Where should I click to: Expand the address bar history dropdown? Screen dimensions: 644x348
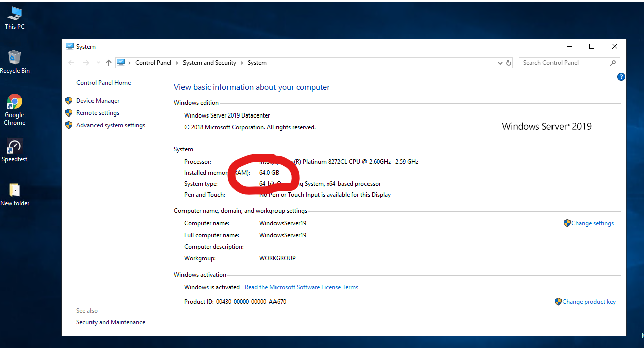click(x=500, y=63)
